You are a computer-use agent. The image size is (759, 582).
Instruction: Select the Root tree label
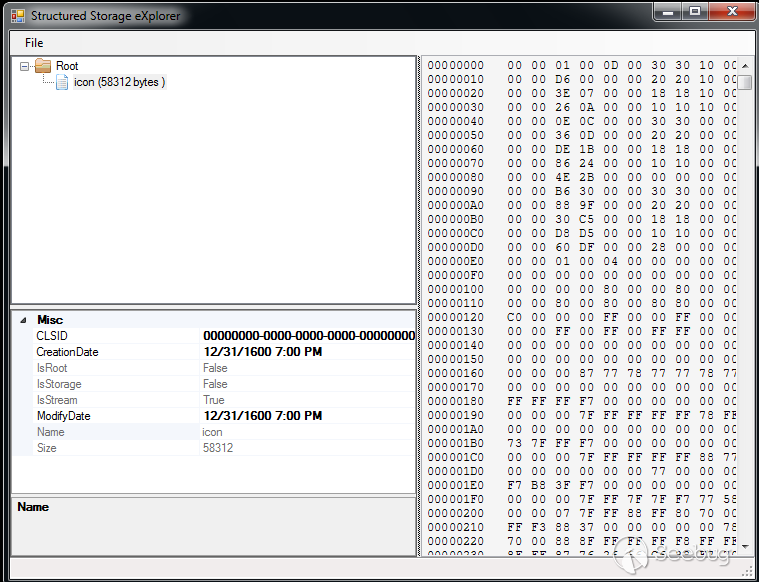click(67, 66)
